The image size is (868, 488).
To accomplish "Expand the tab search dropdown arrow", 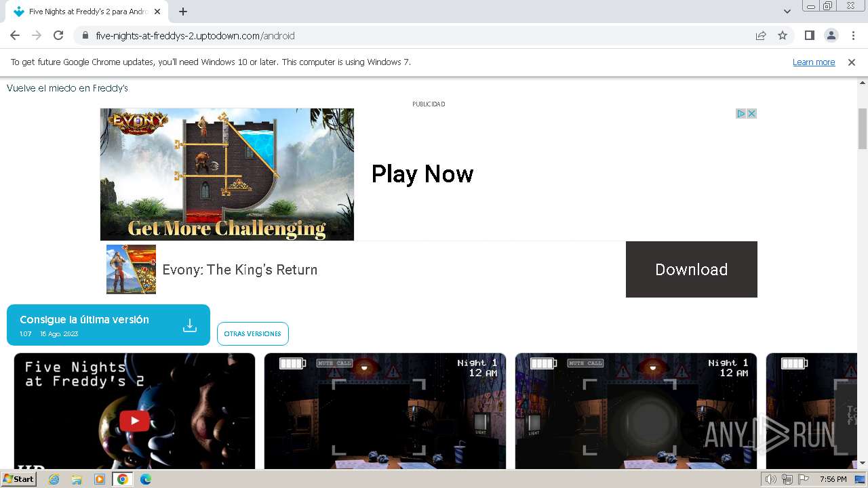I will tap(787, 12).
